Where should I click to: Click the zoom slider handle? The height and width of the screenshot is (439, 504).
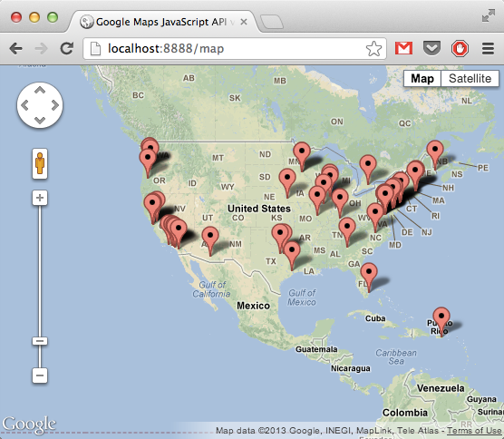point(40,341)
